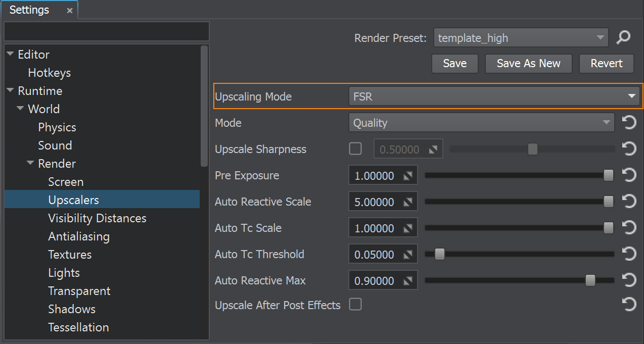Click the Auto Tc Threshold drag handle icon
644x344 pixels.
408,255
